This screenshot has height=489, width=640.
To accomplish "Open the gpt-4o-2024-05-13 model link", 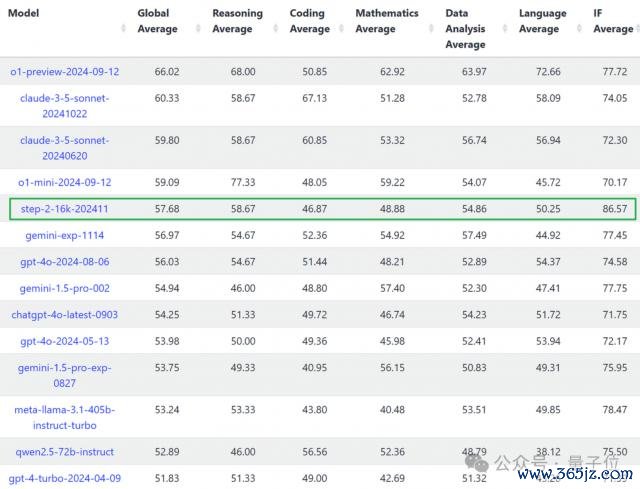I will pos(64,341).
